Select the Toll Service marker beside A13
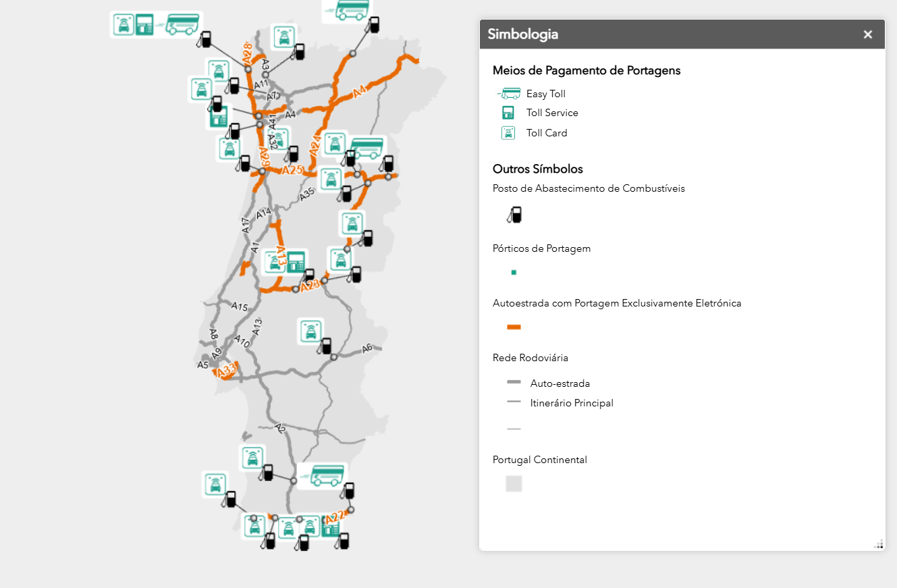This screenshot has width=897, height=588. (x=296, y=262)
